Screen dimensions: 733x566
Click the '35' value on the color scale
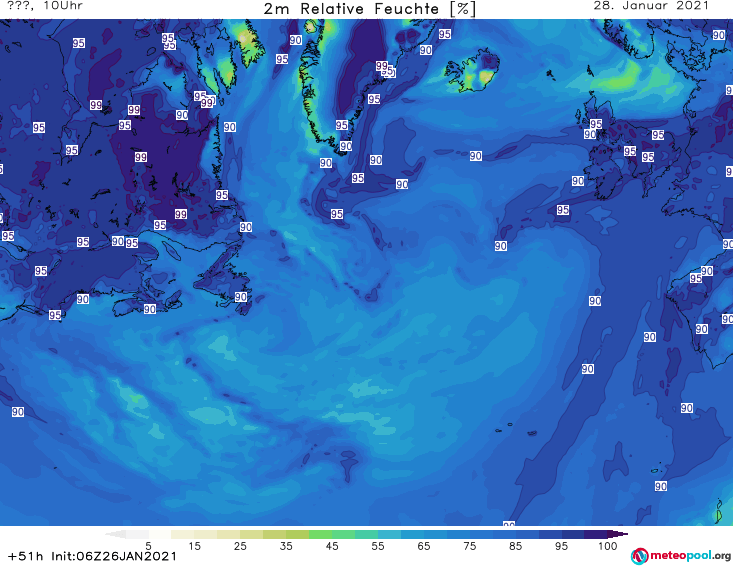click(286, 546)
